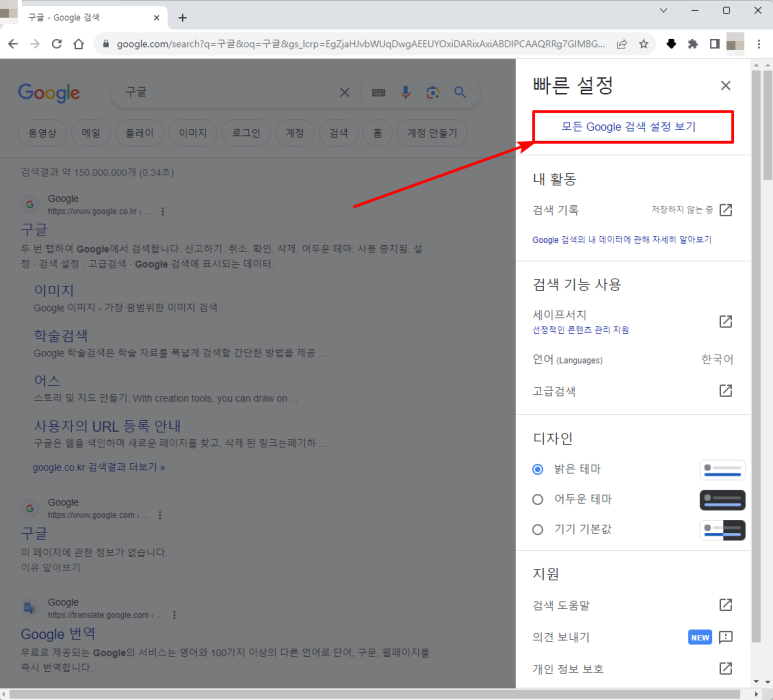Open the Google 번역 search result
This screenshot has height=700, width=773.
point(58,634)
